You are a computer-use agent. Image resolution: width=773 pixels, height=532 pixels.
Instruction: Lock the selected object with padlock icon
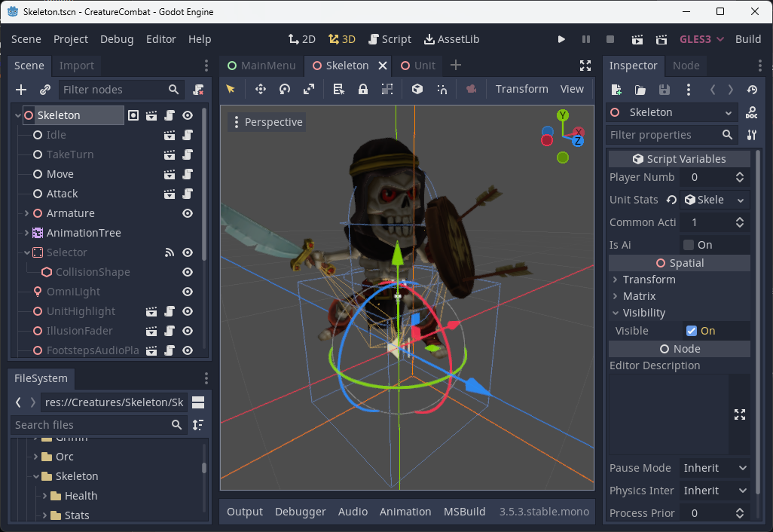(x=363, y=89)
